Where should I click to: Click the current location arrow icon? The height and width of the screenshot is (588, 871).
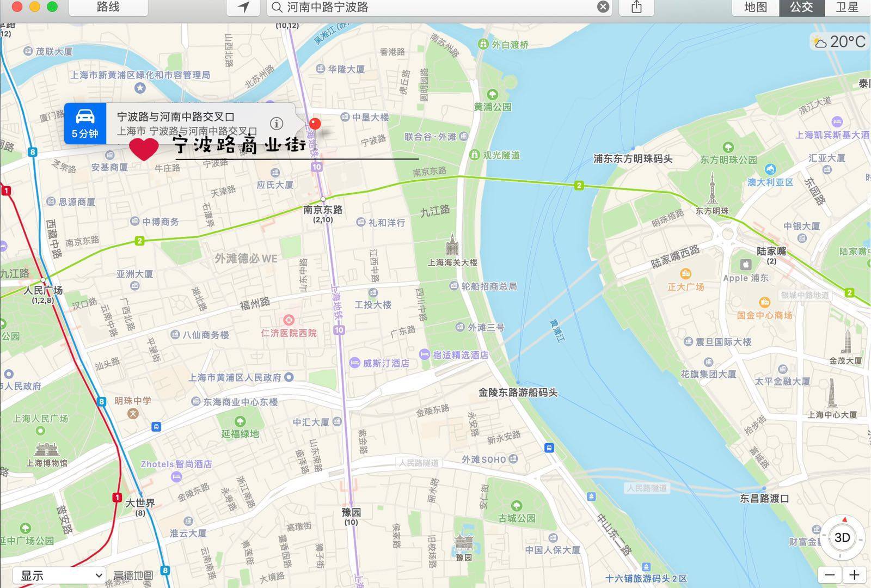244,7
